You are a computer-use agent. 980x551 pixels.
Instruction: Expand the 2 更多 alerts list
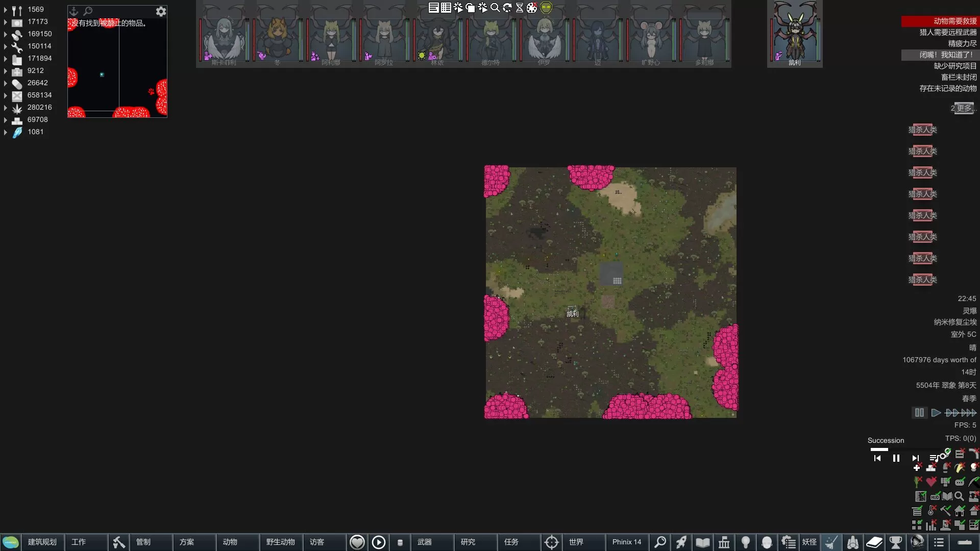[x=963, y=108]
